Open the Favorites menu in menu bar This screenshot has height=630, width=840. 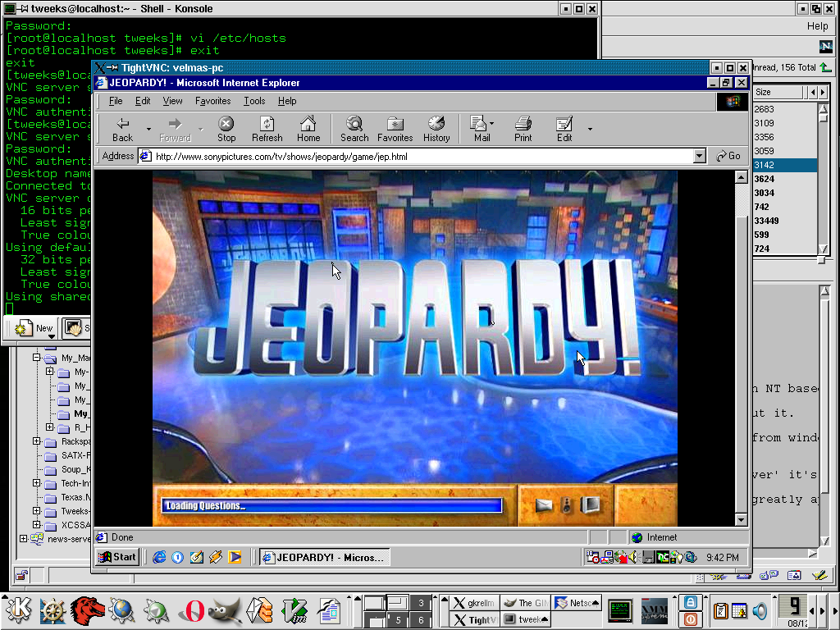point(212,101)
